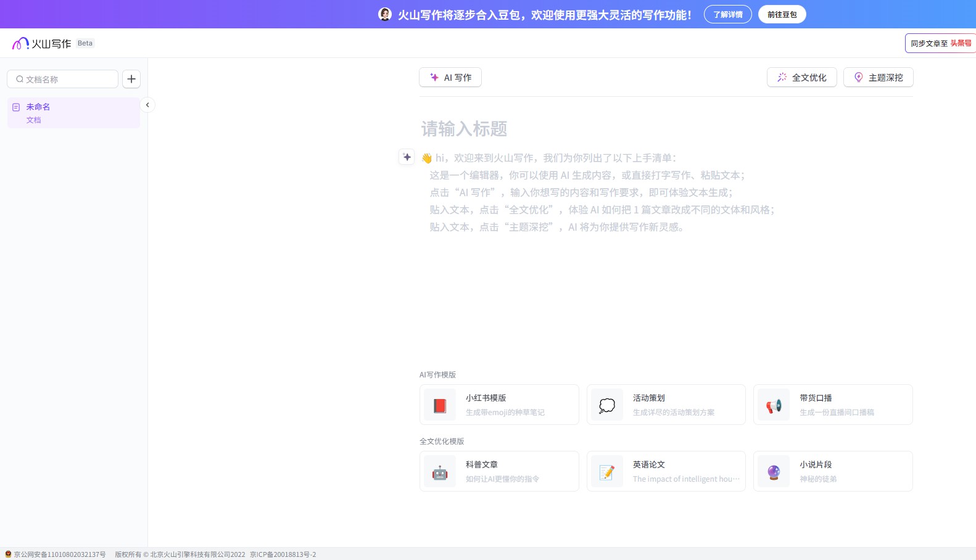Viewport: 976px width, 560px height.
Task: Open the 小说片段 template card
Action: click(x=833, y=471)
